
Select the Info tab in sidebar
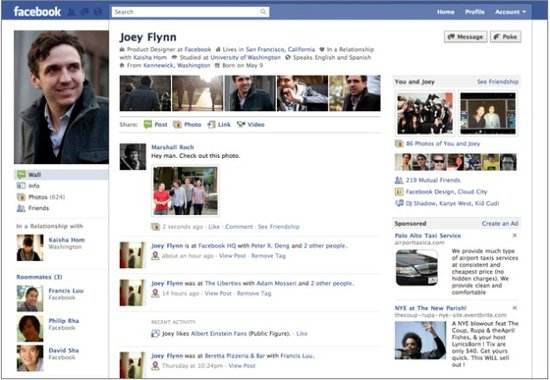[x=33, y=186]
